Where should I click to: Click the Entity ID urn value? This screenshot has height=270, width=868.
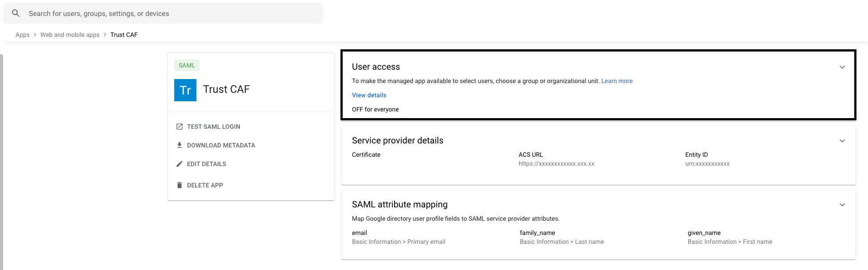tap(708, 163)
